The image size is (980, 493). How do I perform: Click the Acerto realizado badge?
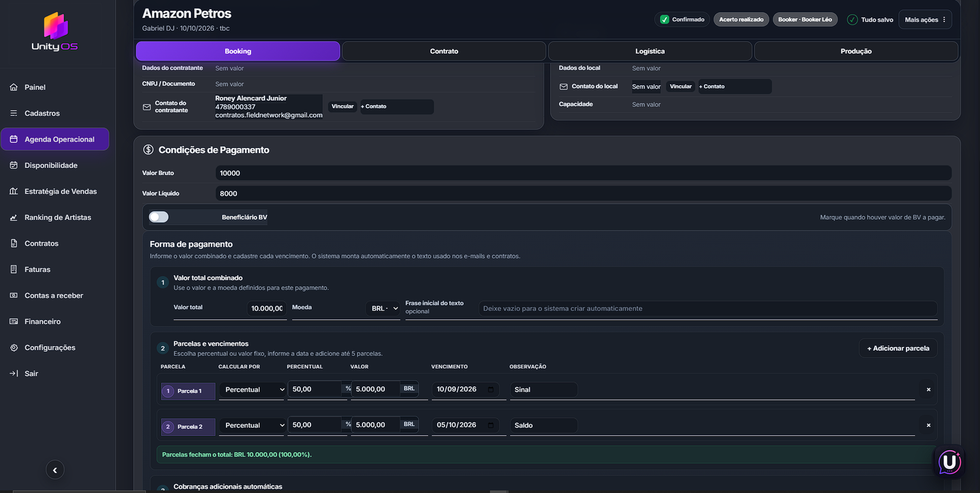[x=741, y=20]
